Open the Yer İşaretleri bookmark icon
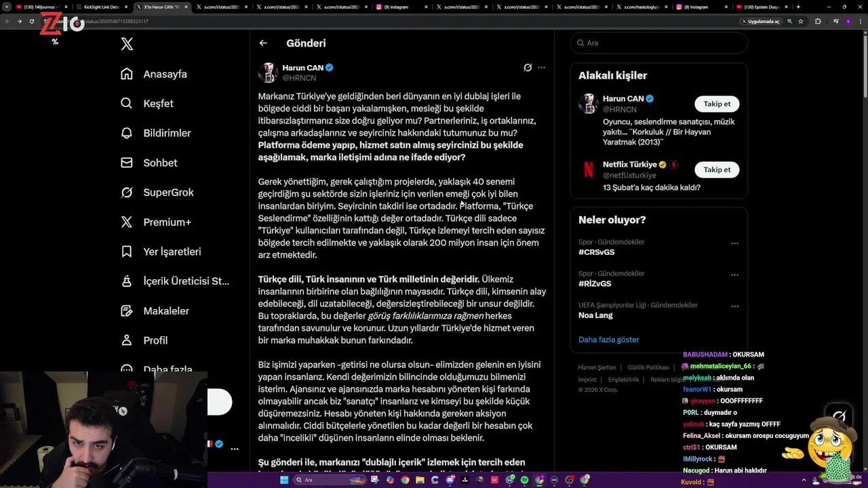 click(x=127, y=251)
